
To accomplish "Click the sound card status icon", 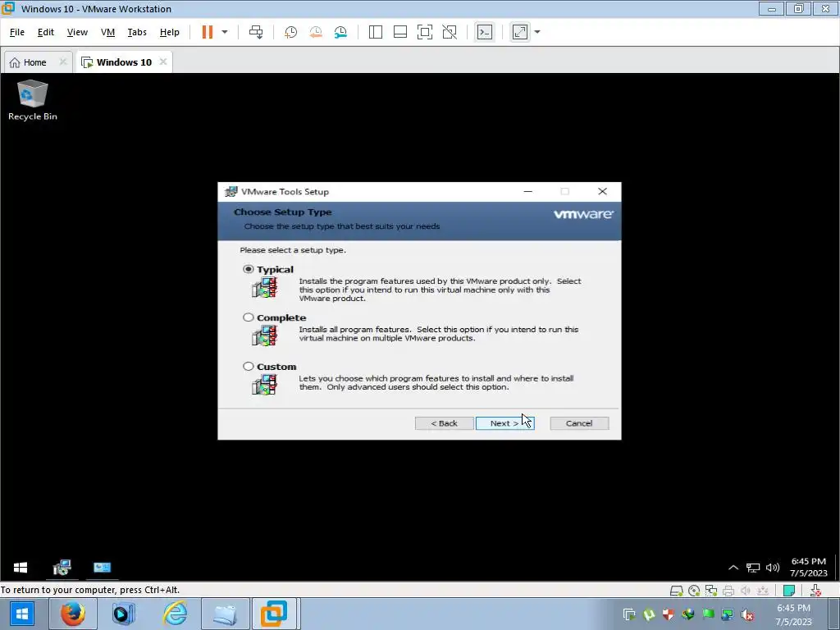I will [745, 591].
